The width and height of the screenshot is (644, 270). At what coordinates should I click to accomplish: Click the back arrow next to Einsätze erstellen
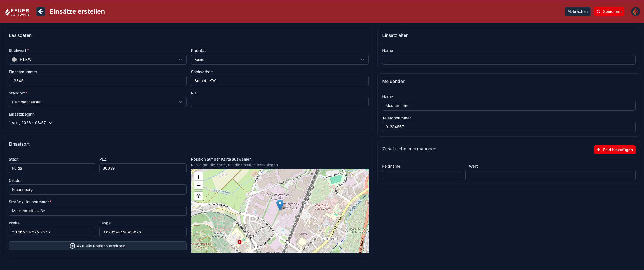pos(41,11)
